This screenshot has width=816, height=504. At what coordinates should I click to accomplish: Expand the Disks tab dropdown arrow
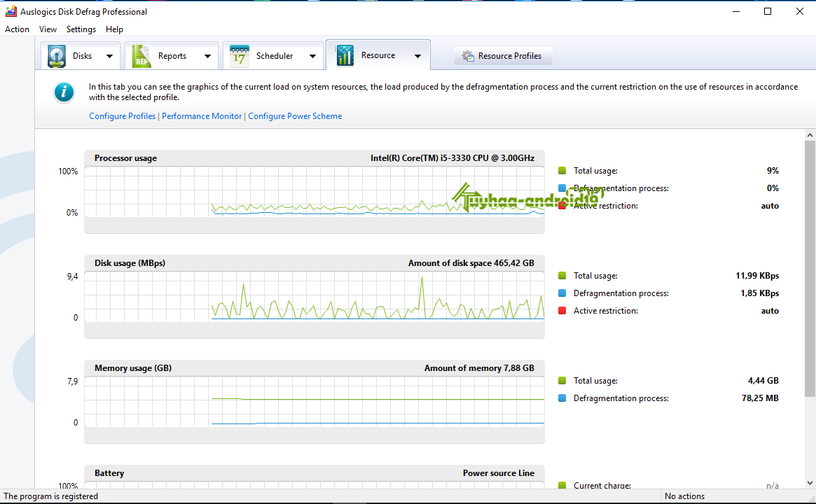109,56
